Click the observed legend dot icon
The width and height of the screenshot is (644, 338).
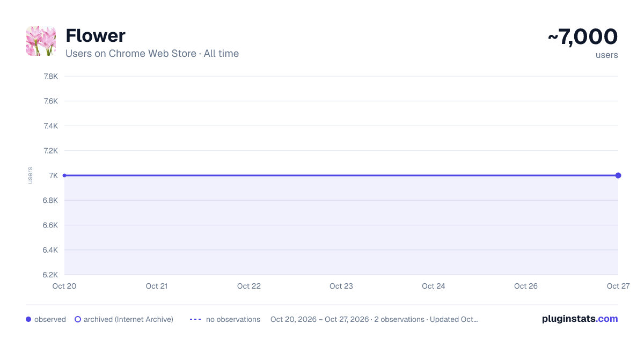click(x=28, y=319)
